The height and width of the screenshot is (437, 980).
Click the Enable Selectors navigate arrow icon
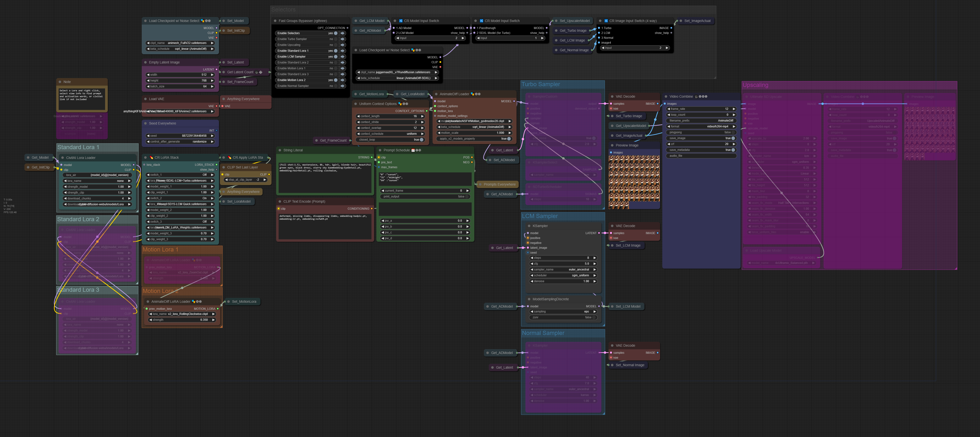(342, 33)
